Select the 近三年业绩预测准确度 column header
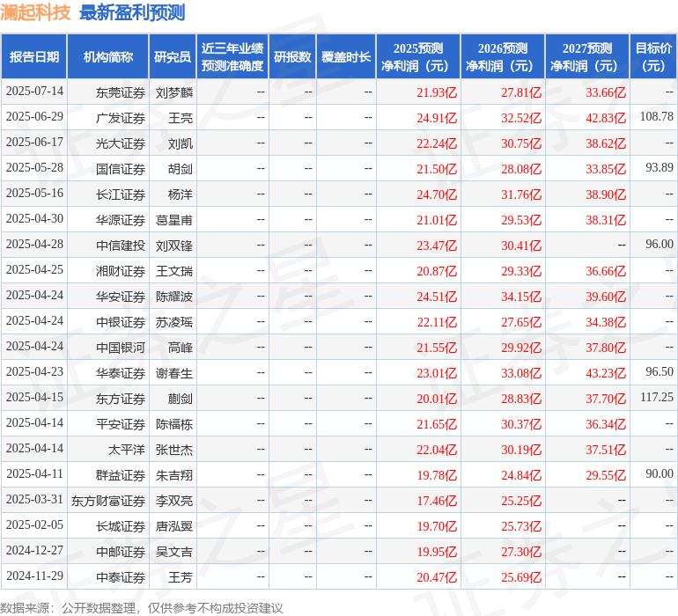678x616 pixels. tap(232, 57)
